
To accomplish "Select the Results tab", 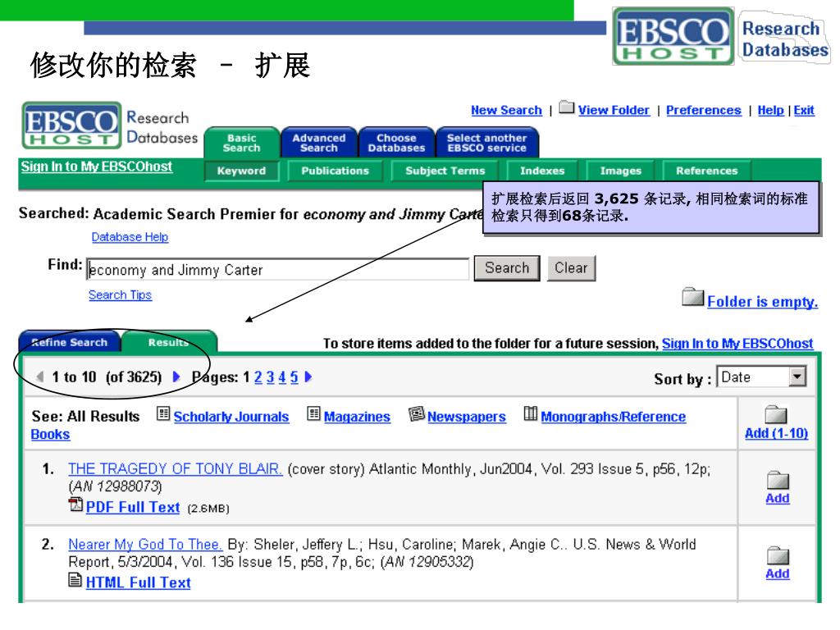I will pyautogui.click(x=169, y=342).
